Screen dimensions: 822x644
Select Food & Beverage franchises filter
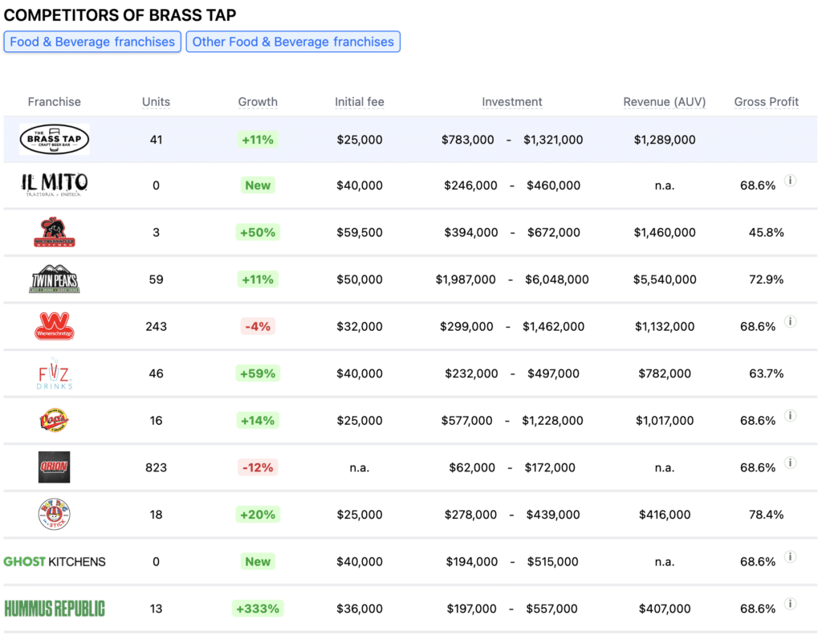(x=92, y=42)
